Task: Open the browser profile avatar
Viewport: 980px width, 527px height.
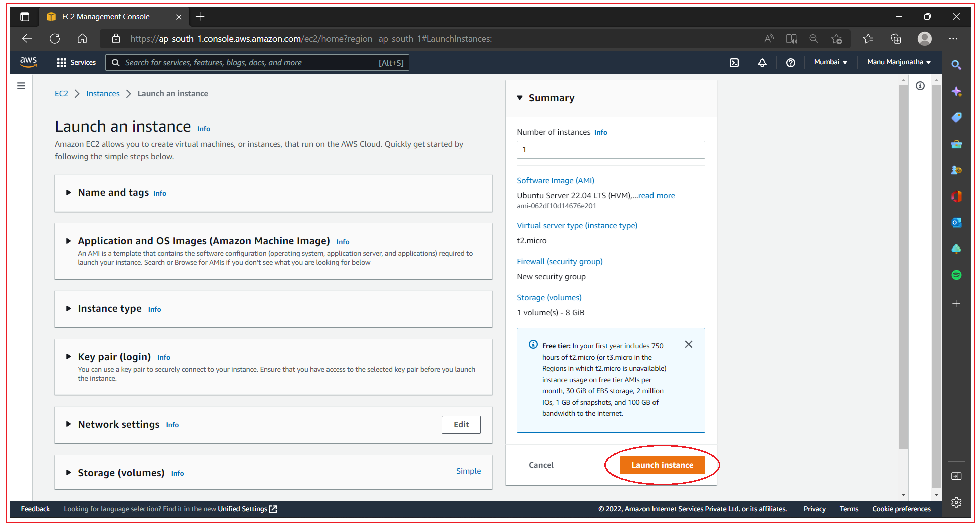Action: 925,39
